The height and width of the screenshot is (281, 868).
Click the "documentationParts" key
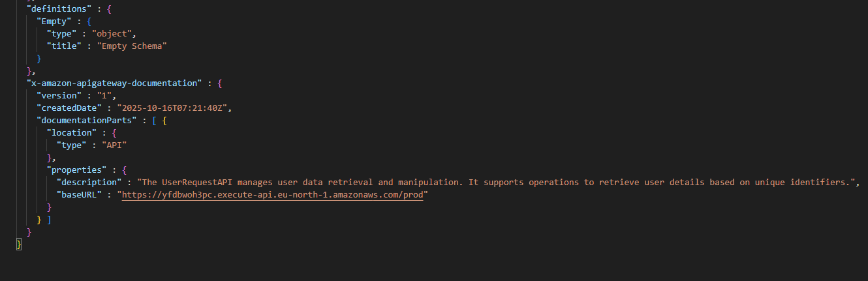87,121
